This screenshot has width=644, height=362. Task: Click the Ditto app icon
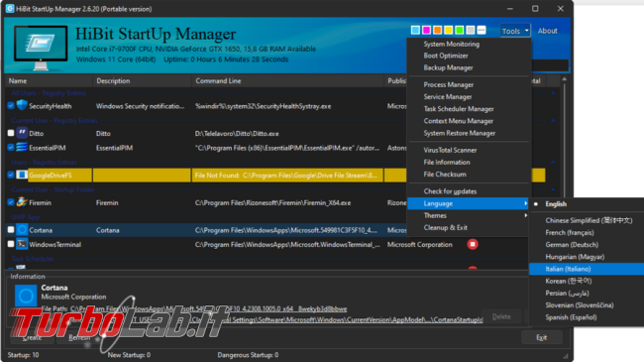click(22, 133)
